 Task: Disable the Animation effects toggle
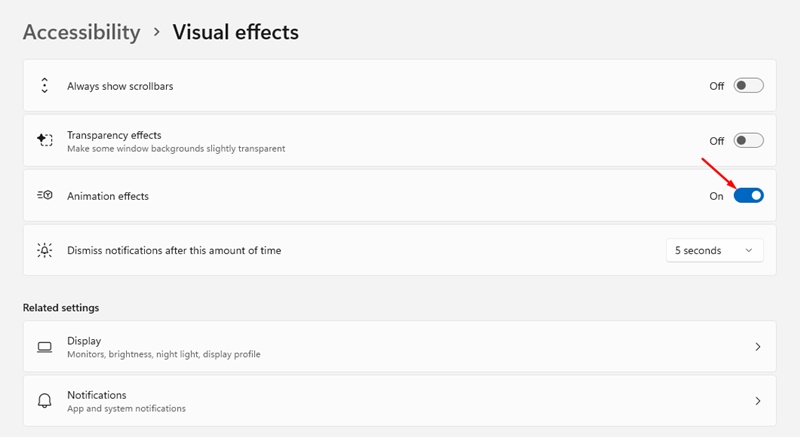[x=748, y=196]
